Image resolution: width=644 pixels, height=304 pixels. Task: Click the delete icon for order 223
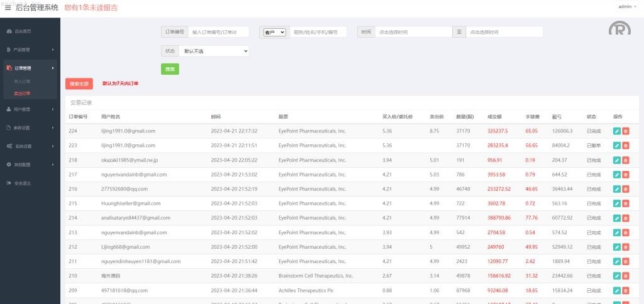tap(625, 145)
